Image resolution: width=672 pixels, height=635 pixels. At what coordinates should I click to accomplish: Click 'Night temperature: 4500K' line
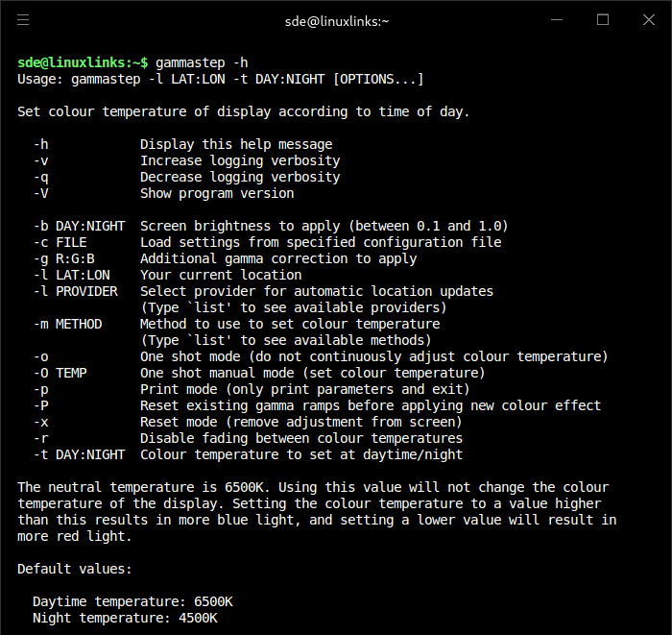[125, 618]
